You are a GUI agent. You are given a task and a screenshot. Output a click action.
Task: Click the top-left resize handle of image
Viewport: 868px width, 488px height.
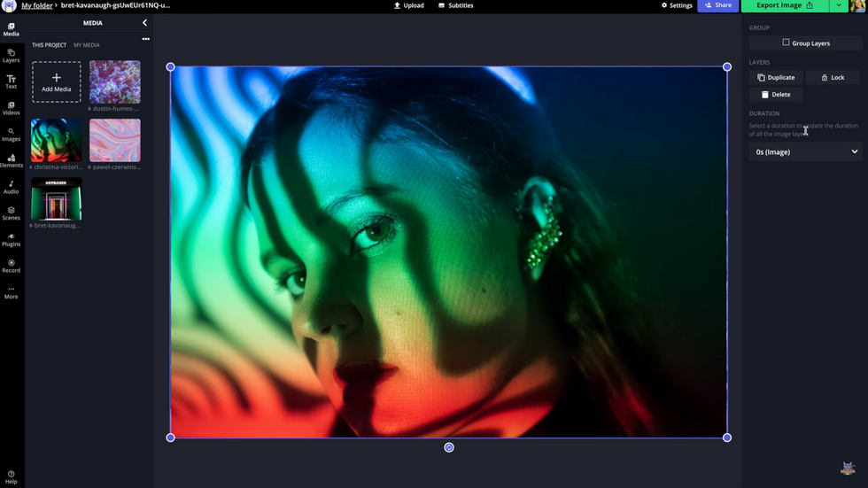[170, 67]
